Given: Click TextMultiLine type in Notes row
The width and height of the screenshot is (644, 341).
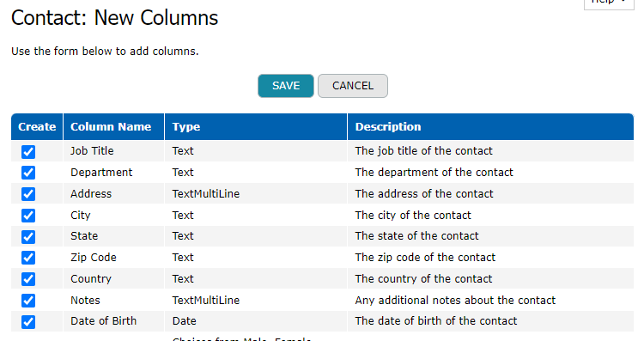Looking at the screenshot, I should (x=206, y=300).
